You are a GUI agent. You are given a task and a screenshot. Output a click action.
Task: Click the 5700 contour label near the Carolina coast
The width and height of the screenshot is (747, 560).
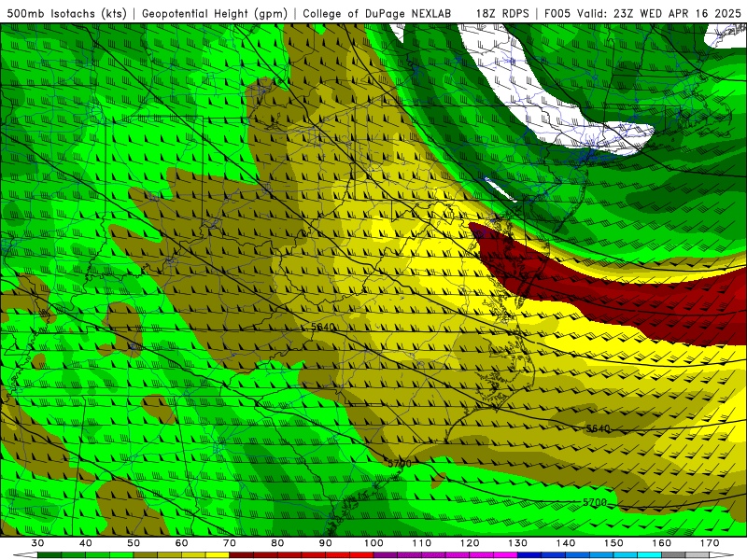[x=399, y=463]
